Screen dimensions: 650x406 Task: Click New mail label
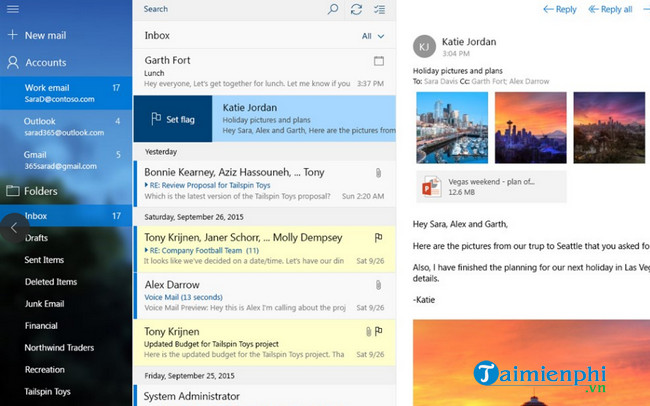45,35
